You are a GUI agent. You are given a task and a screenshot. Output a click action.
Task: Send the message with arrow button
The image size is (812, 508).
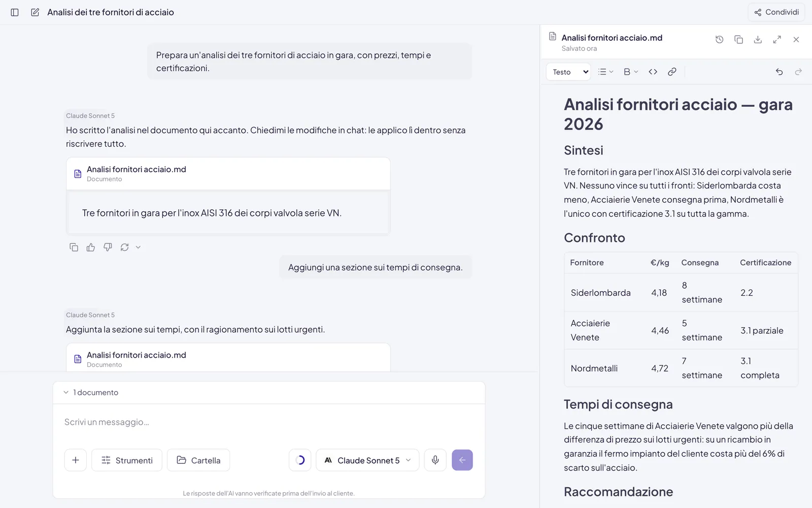(x=462, y=460)
